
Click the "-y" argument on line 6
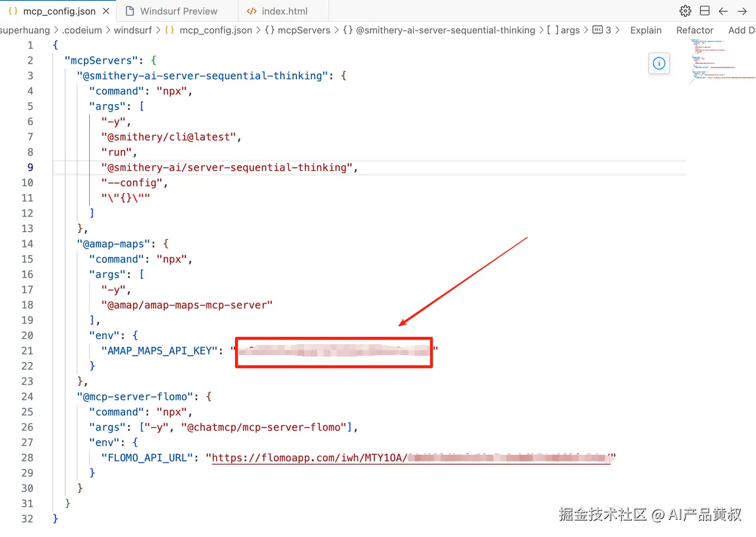pyautogui.click(x=114, y=122)
